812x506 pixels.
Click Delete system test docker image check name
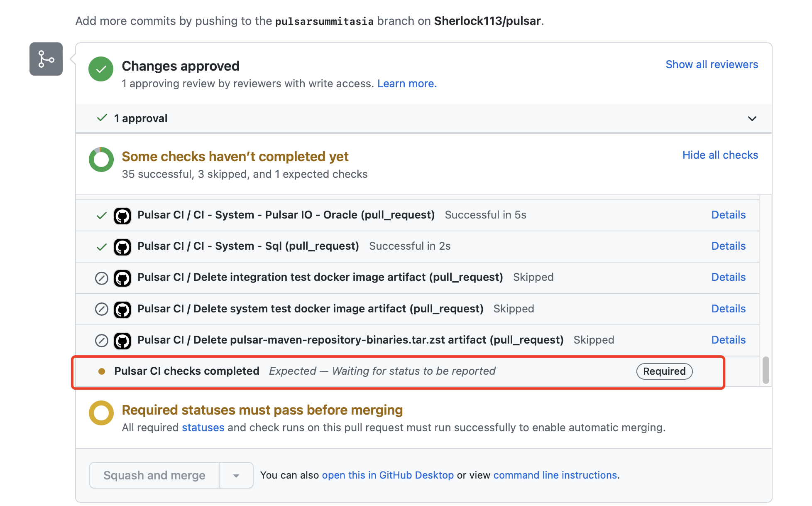click(x=311, y=309)
